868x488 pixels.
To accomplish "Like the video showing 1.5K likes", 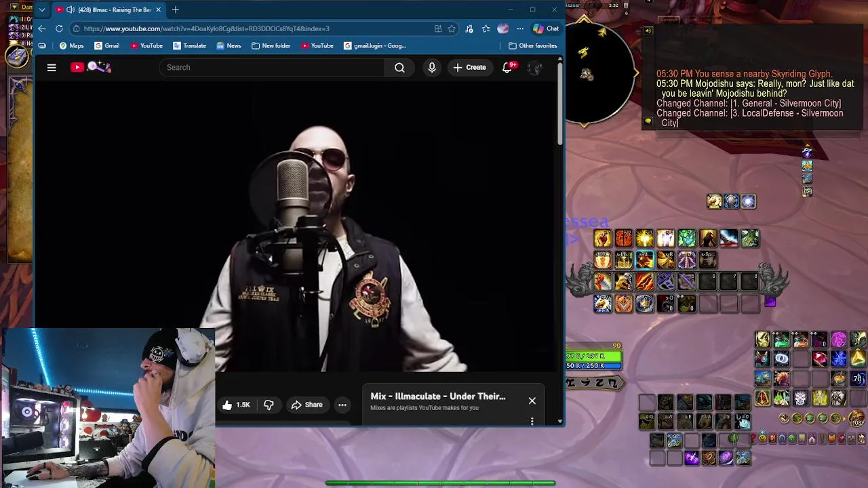I will pos(237,405).
